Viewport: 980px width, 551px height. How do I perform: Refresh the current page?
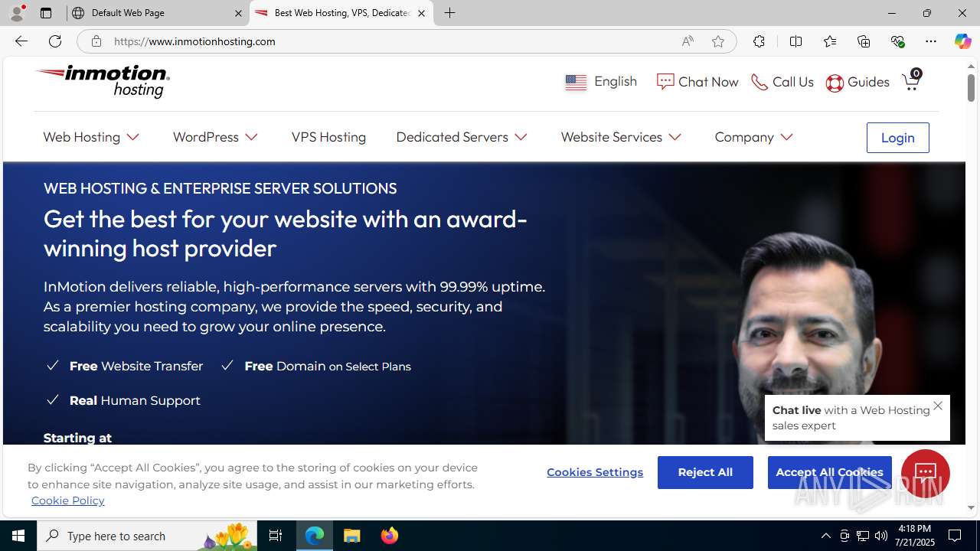pyautogui.click(x=55, y=41)
